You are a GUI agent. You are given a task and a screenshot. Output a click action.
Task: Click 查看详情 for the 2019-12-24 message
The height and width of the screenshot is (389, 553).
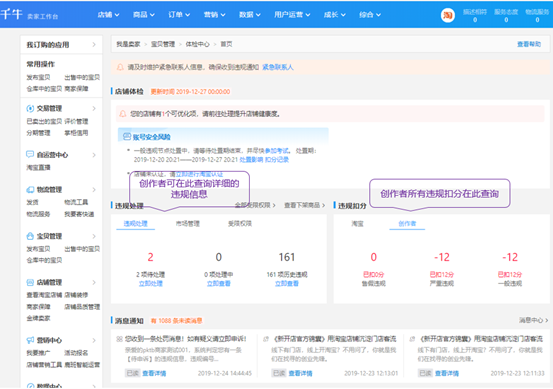[154, 373]
